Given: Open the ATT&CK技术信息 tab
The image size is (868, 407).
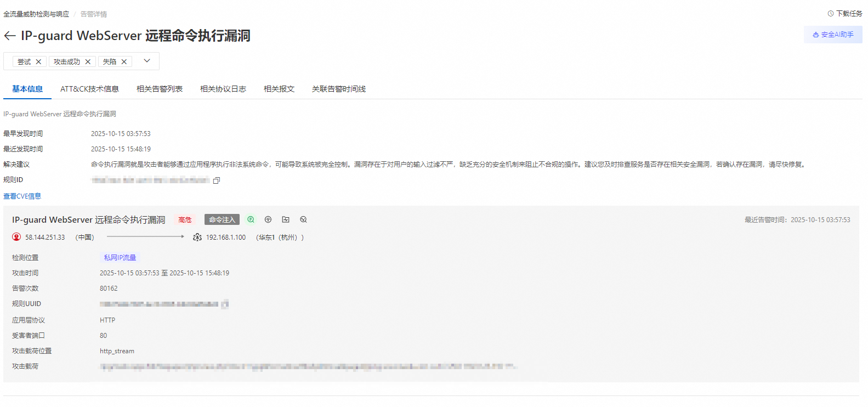Looking at the screenshot, I should pyautogui.click(x=89, y=89).
